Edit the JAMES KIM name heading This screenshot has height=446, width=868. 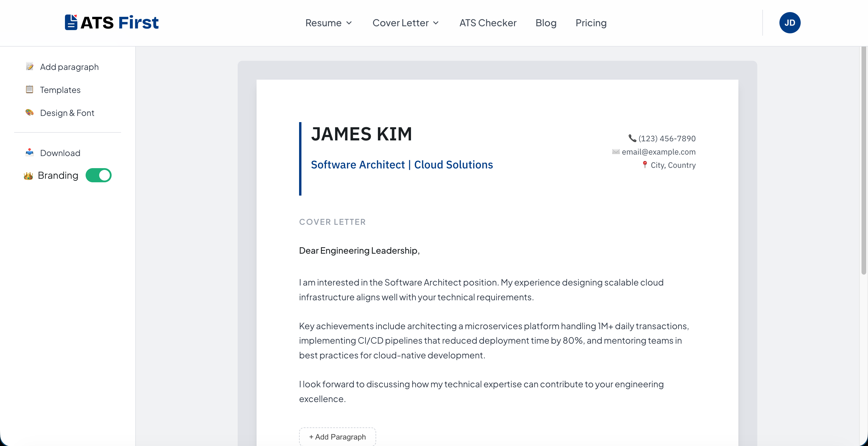[x=361, y=134]
